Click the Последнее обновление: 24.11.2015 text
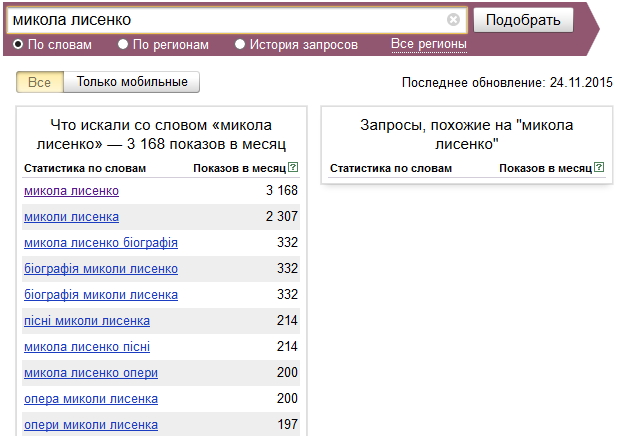 pyautogui.click(x=507, y=82)
